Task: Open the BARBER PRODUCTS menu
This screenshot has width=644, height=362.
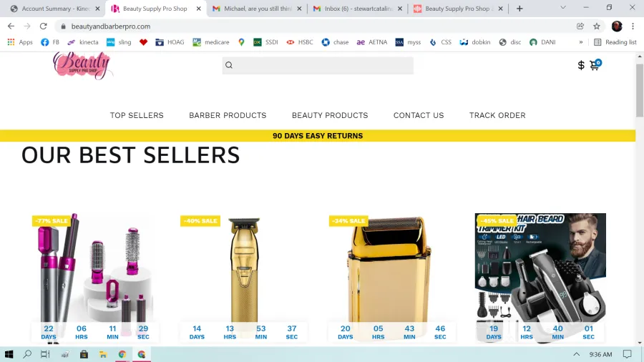Action: (x=228, y=115)
